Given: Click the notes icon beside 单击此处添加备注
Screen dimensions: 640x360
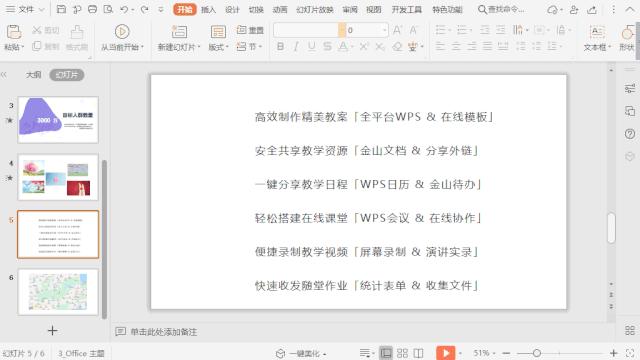Looking at the screenshot, I should coord(120,331).
